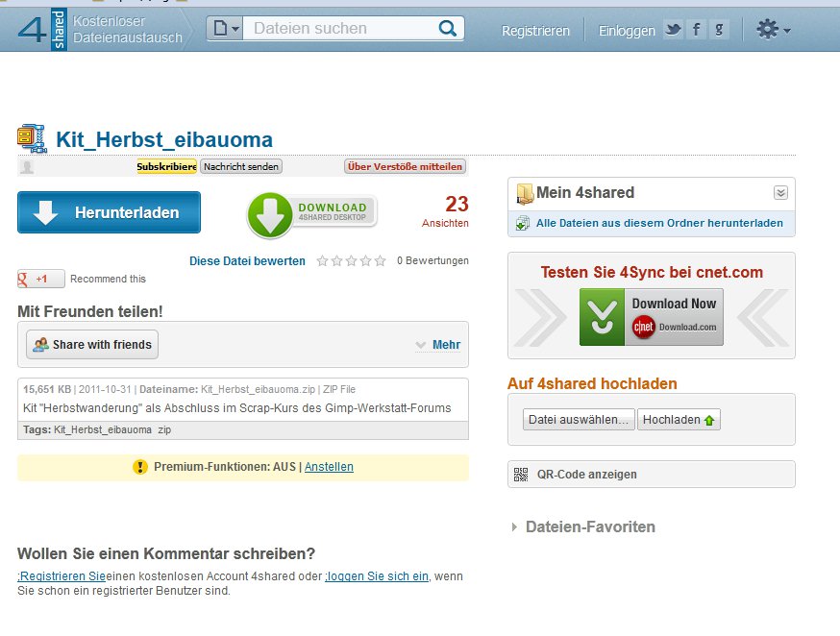This screenshot has width=840, height=636.
Task: Rate the file four stars
Action: point(366,260)
